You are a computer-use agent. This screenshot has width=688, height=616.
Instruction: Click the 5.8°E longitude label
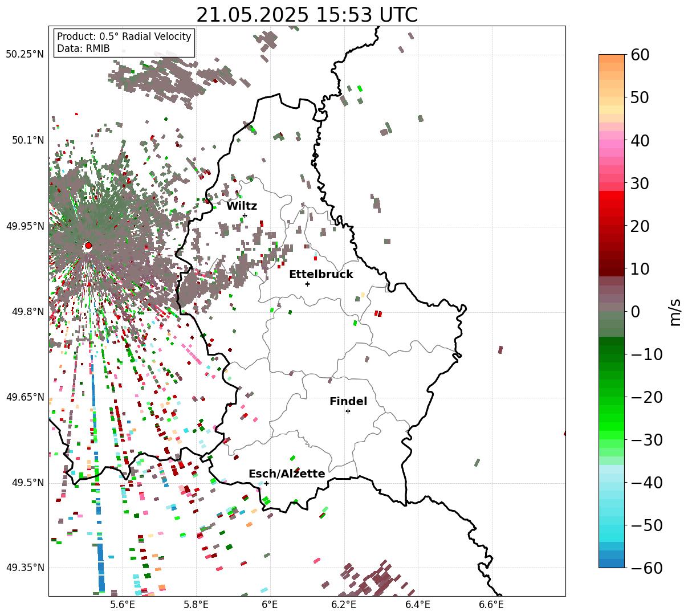(x=197, y=604)
